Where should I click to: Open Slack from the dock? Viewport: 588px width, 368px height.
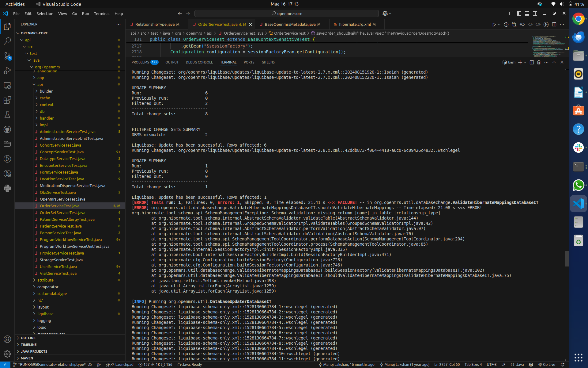(x=578, y=148)
